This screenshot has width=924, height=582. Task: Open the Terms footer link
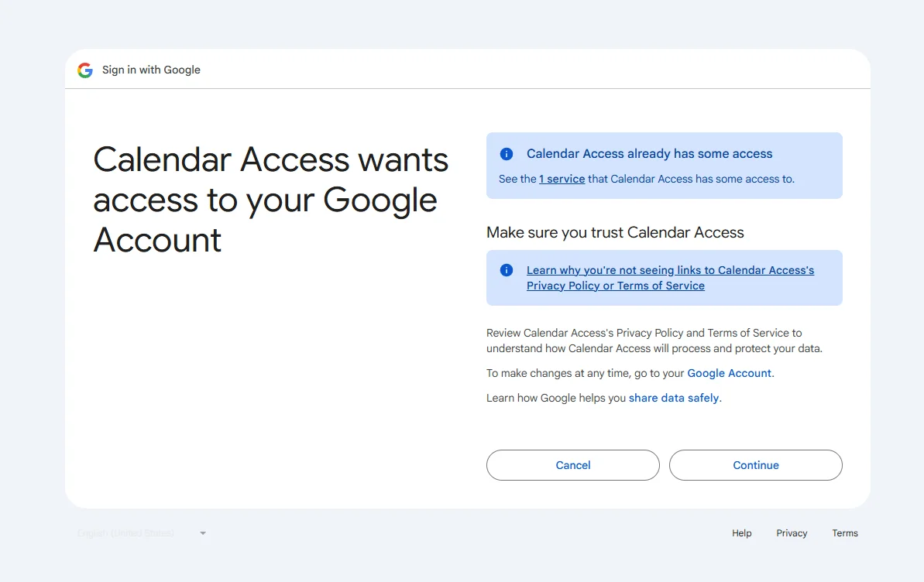click(844, 532)
